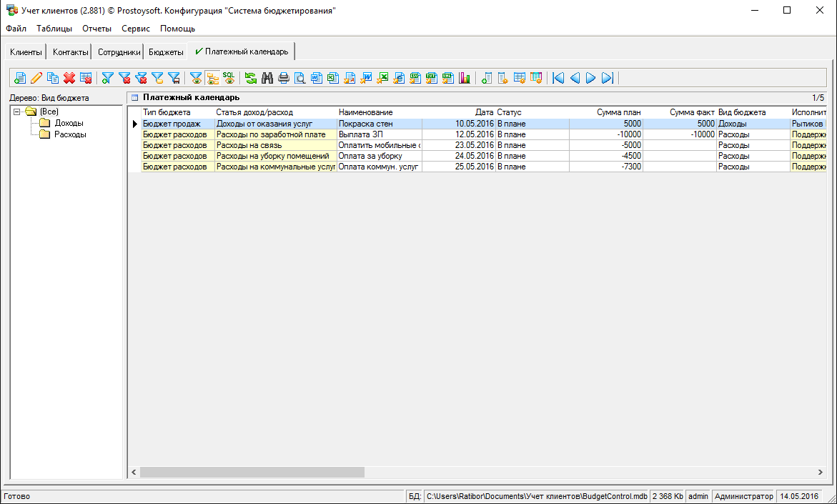Viewport: 837px width, 504px height.
Task: Click the green refresh arrows icon
Action: [251, 78]
